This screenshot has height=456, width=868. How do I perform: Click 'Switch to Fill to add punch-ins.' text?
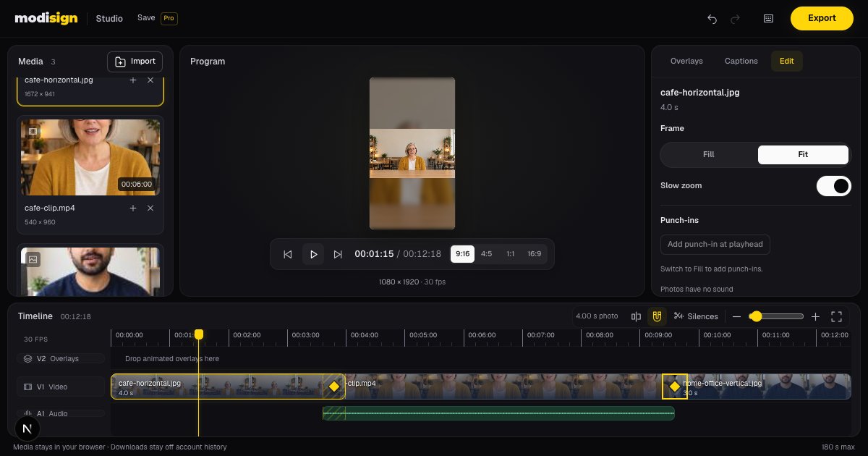pos(712,269)
